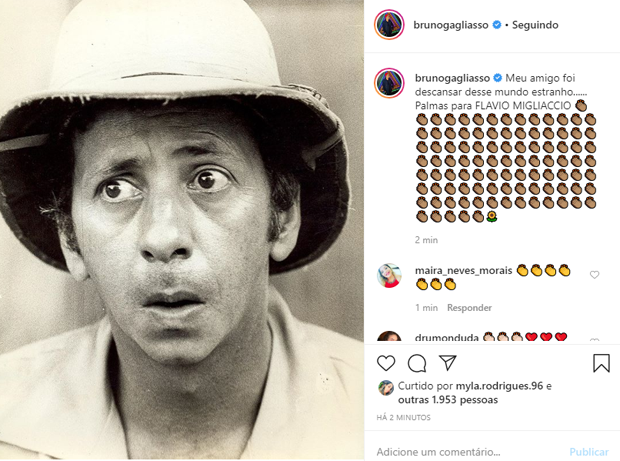Share post via paper plane icon

pos(448,363)
